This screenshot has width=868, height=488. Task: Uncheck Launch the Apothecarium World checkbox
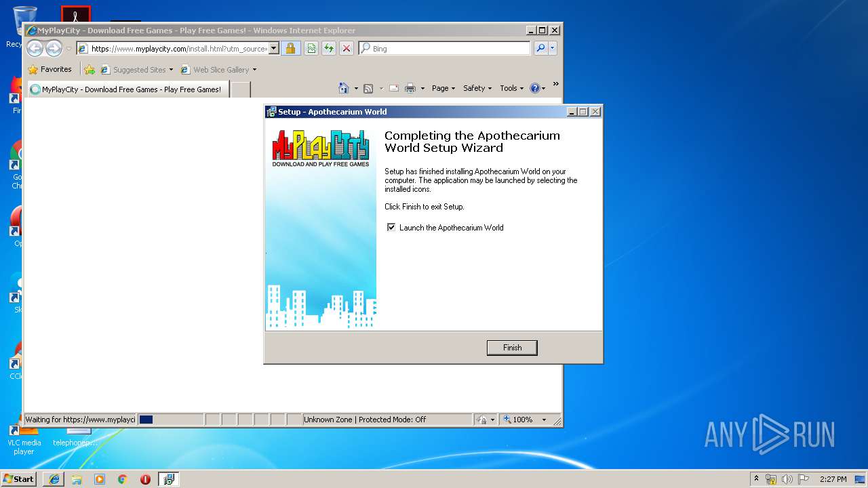tap(391, 228)
